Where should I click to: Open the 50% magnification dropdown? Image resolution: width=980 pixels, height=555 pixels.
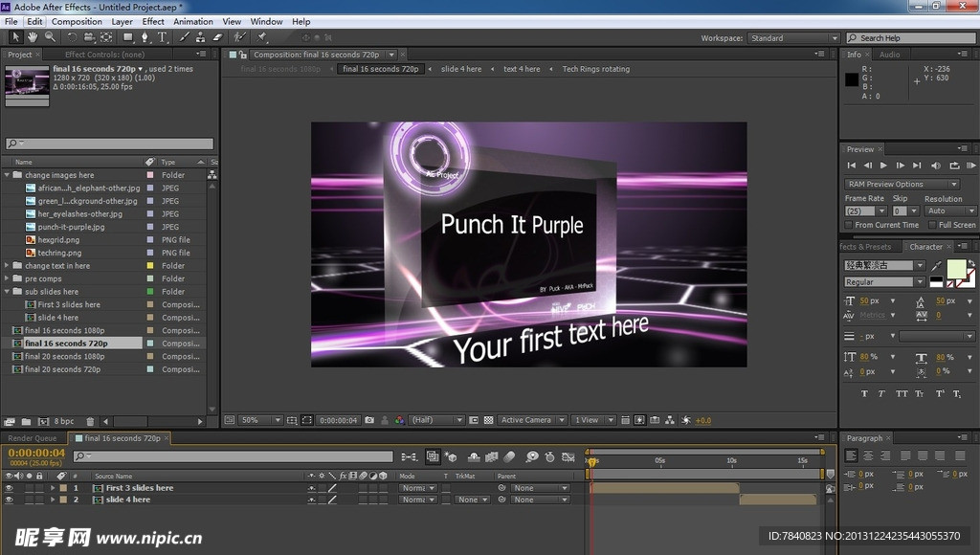tap(260, 420)
